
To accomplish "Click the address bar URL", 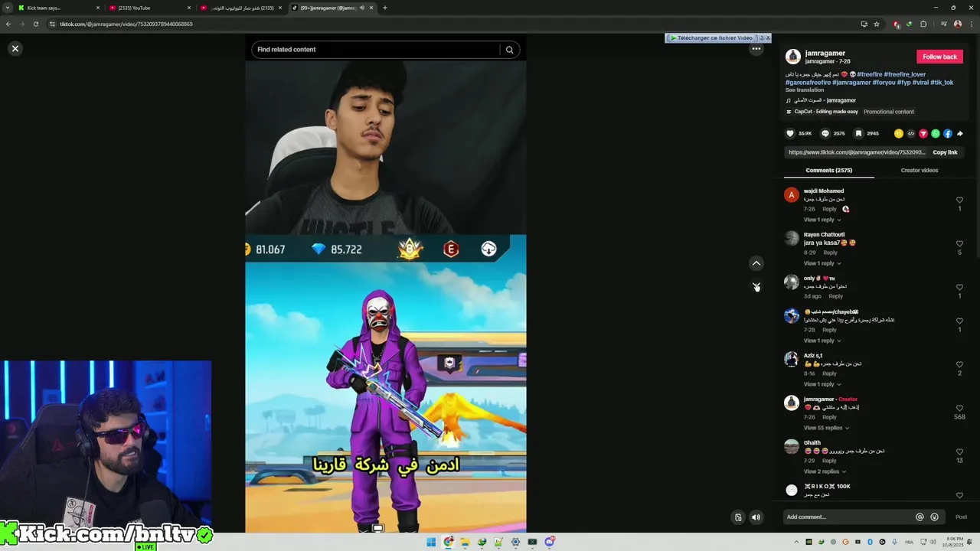I will point(126,24).
